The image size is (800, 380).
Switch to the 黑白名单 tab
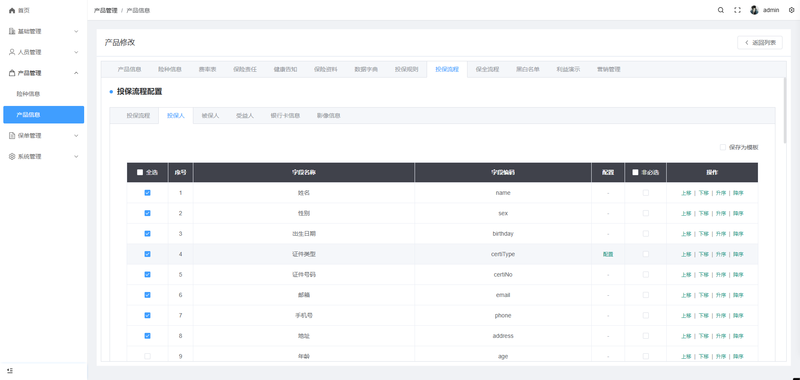tap(528, 69)
